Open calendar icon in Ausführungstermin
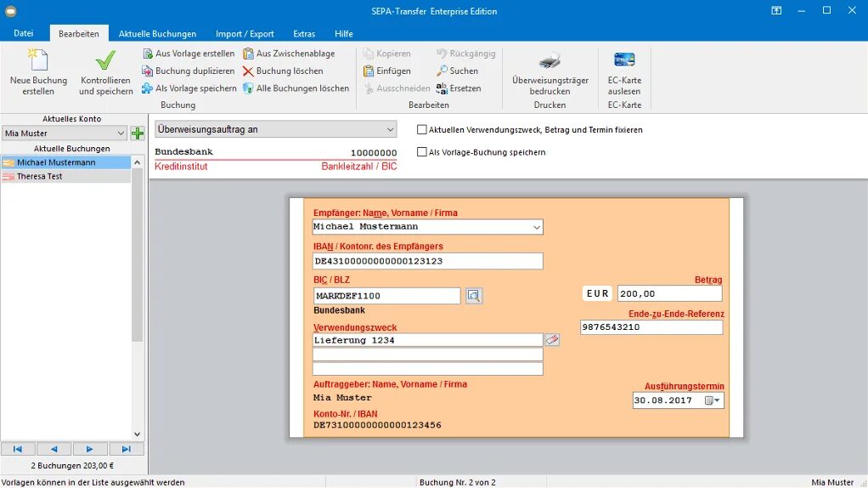 712,400
